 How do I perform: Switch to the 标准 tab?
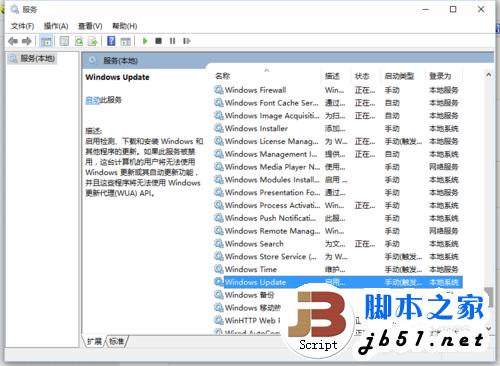[x=116, y=341]
